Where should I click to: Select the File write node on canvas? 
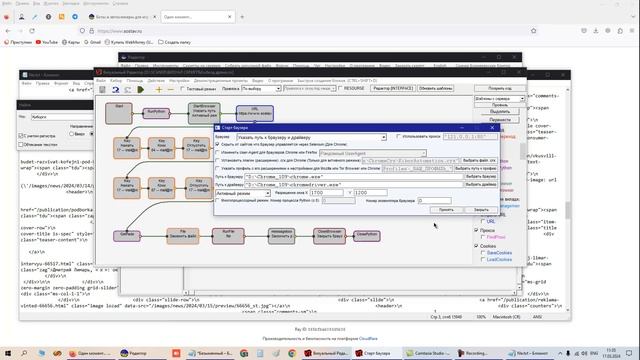coord(182,236)
